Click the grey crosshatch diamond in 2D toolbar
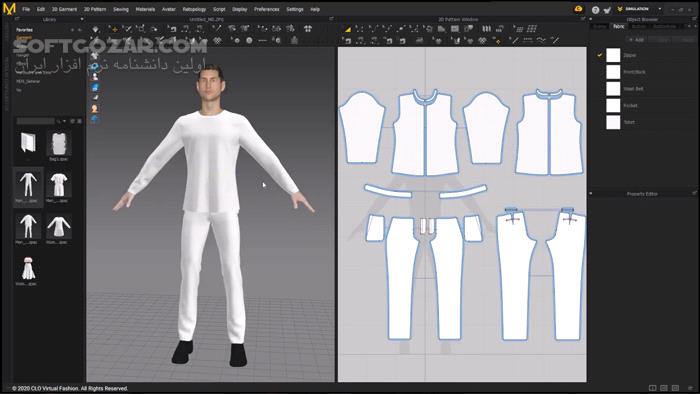Viewport: 700px width, 394px height. [482, 41]
